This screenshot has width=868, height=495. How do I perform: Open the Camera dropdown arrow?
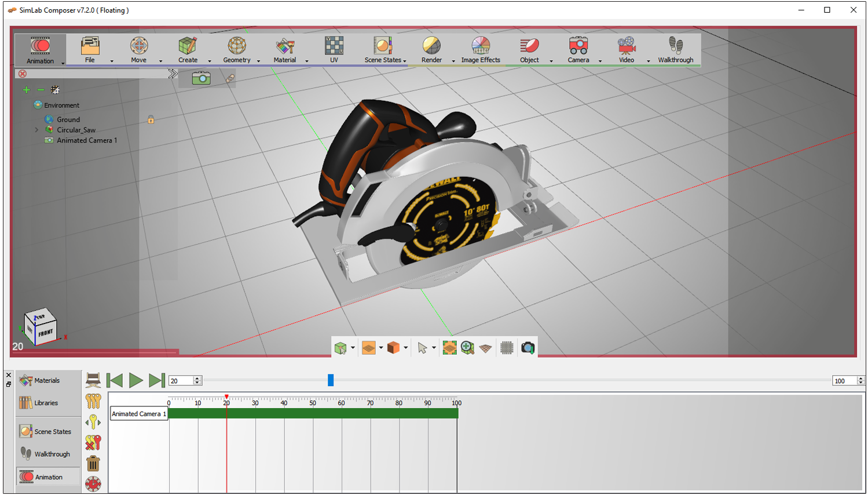pos(600,61)
